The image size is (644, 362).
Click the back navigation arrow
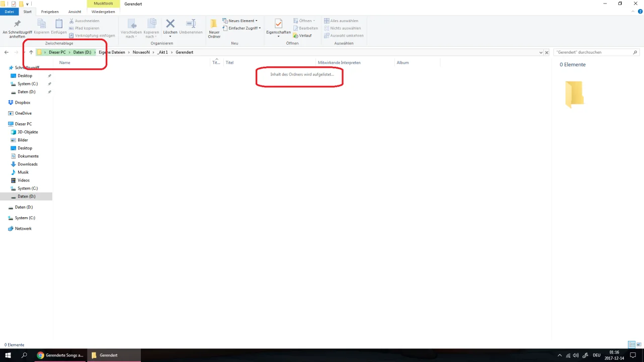click(7, 52)
